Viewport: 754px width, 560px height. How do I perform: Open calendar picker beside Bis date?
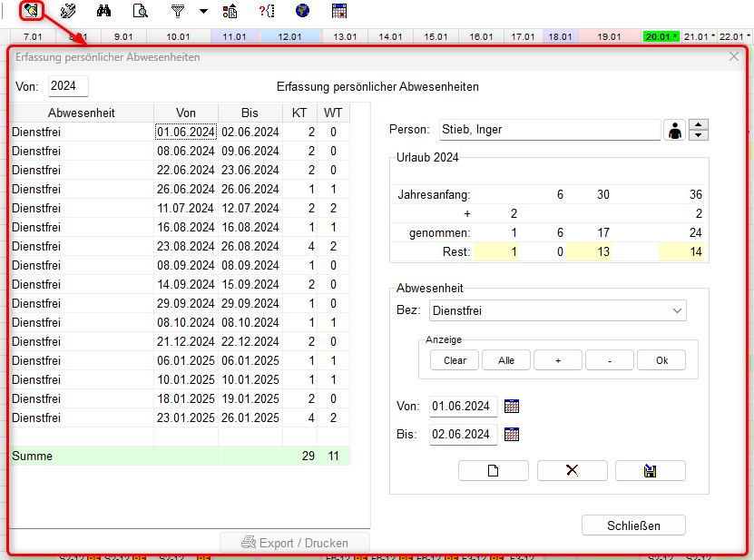click(512, 434)
